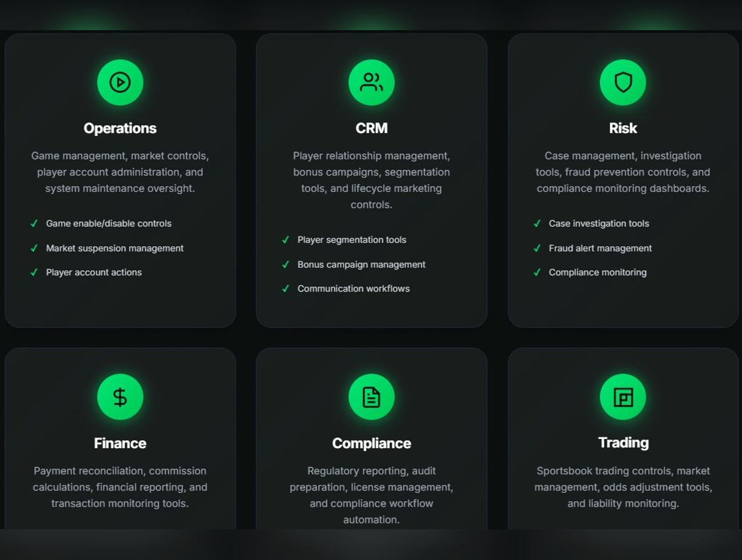Click checkmark beside Fraud alert management
Viewport: 742px width, 560px height.
click(x=537, y=248)
